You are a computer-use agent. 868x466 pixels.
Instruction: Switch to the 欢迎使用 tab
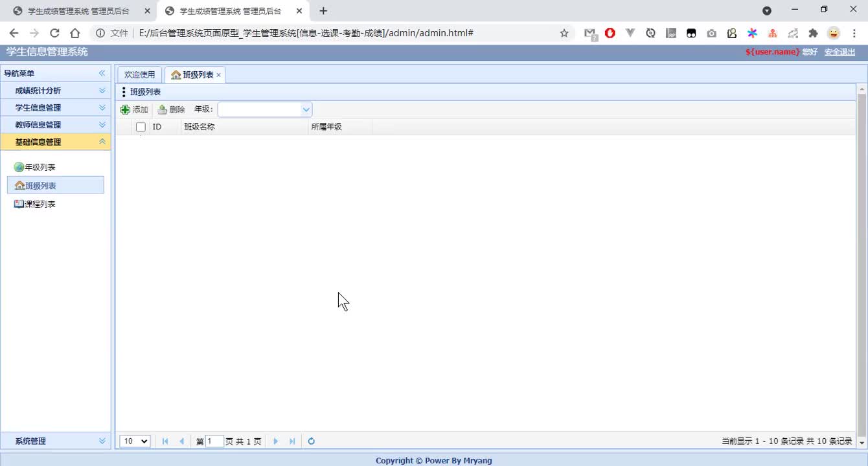(x=139, y=74)
